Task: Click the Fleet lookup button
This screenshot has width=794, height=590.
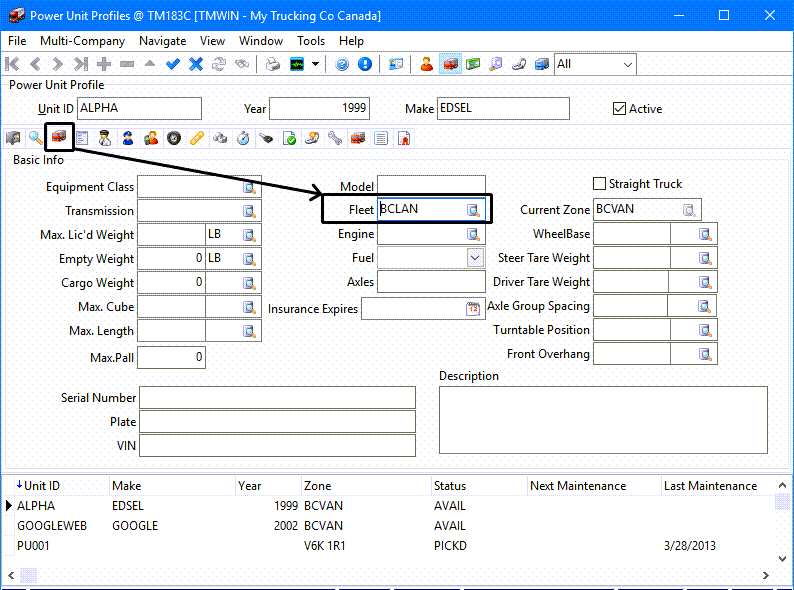Action: pos(474,210)
